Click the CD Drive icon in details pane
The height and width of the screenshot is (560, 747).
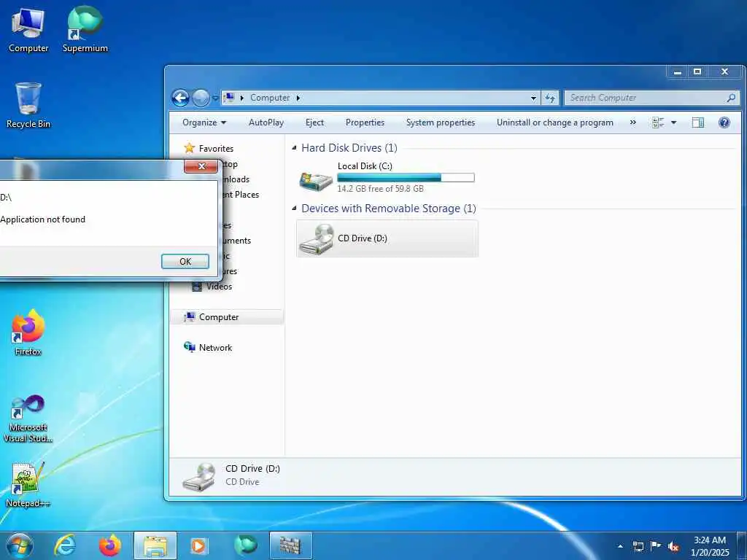pyautogui.click(x=198, y=476)
